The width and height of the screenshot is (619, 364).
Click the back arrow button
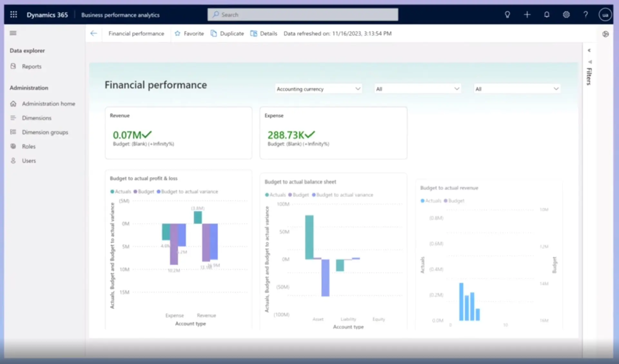(94, 34)
